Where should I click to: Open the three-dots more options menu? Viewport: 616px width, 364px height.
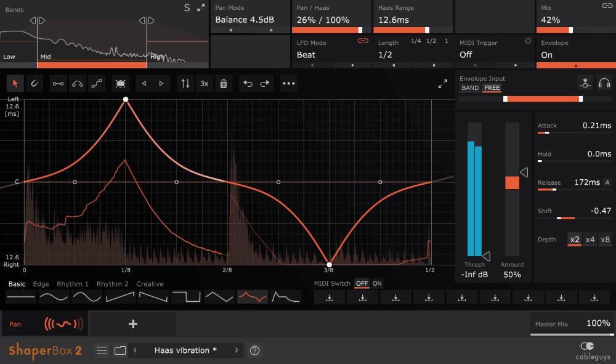click(x=288, y=84)
